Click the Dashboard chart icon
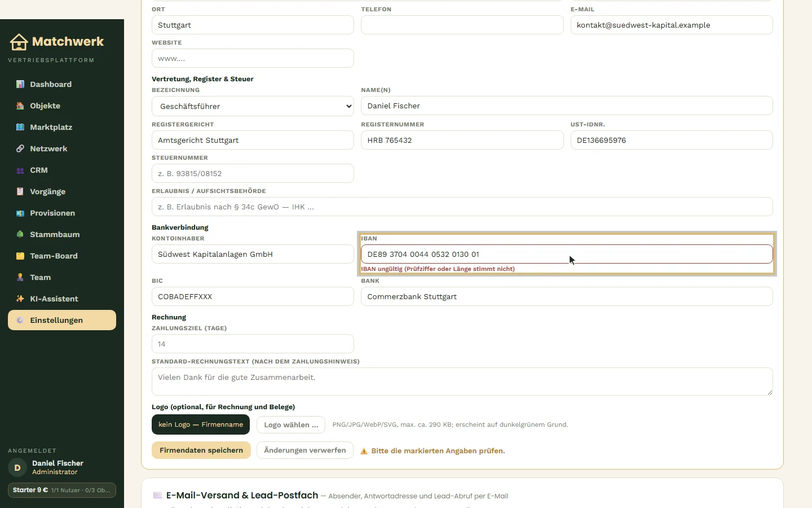Viewport: 812px width, 508px height. [20, 84]
